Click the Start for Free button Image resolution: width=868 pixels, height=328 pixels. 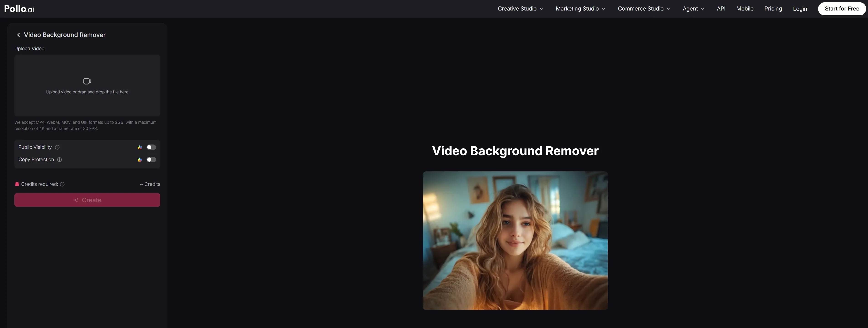(x=842, y=9)
